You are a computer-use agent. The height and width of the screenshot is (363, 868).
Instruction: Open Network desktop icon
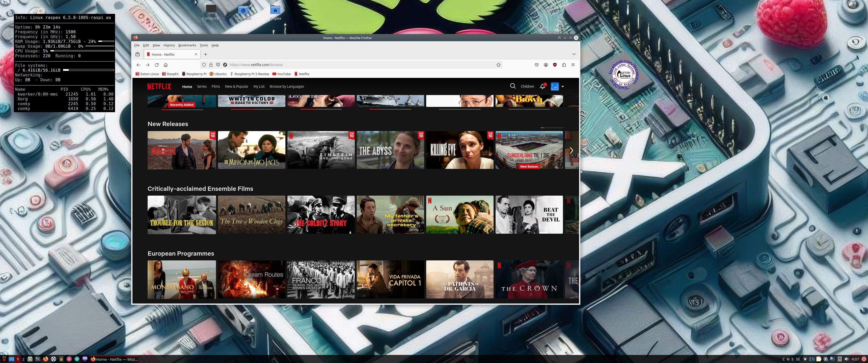243,12
